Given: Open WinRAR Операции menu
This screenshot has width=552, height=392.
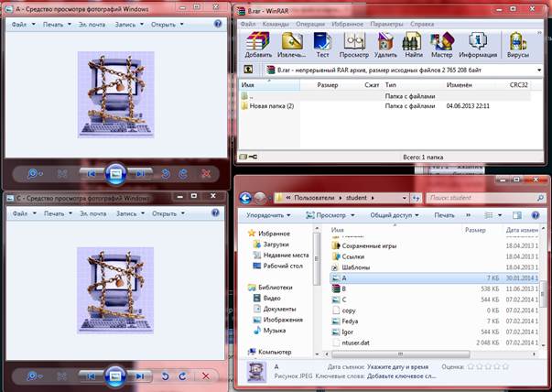Looking at the screenshot, I should (310, 24).
